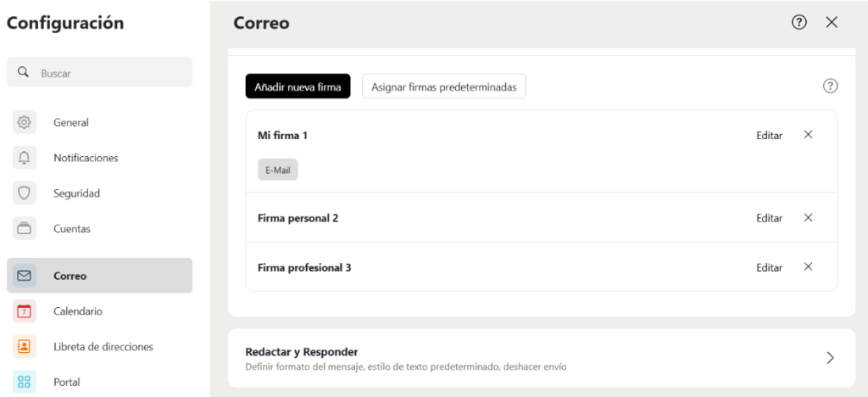Click the Portal grid icon
The height and width of the screenshot is (397, 868).
(24, 382)
